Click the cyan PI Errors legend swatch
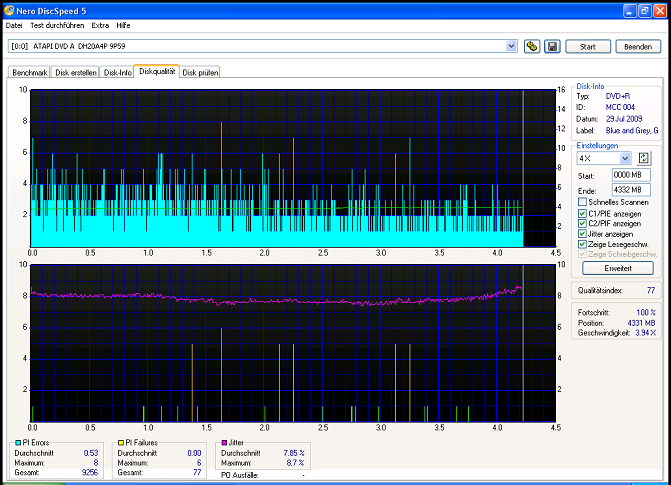 (x=18, y=443)
